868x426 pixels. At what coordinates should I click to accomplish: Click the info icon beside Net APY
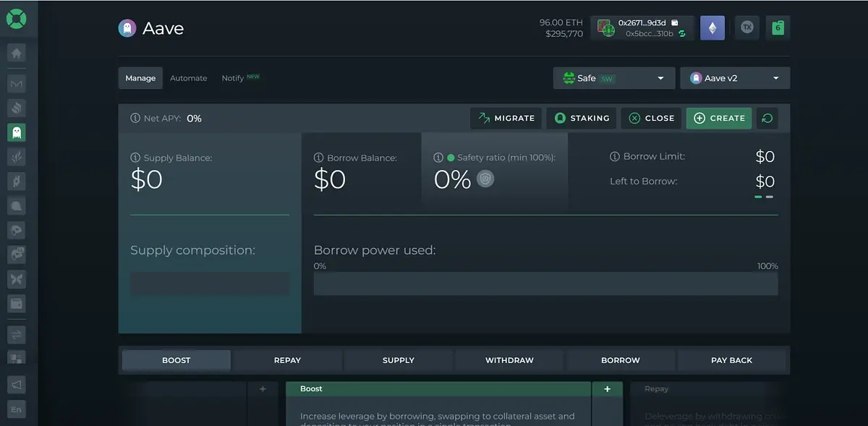[x=135, y=118]
